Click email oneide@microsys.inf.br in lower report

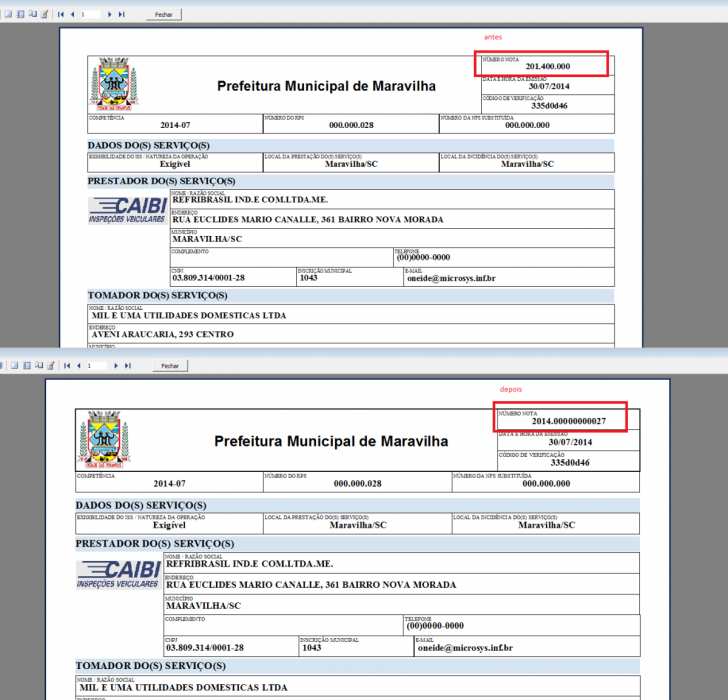tap(465, 648)
